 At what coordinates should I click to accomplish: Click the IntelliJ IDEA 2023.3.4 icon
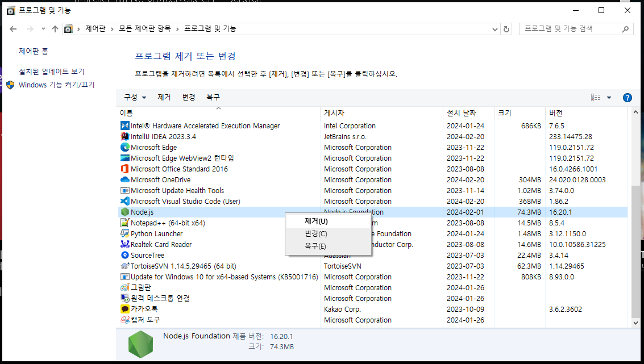pyautogui.click(x=125, y=136)
